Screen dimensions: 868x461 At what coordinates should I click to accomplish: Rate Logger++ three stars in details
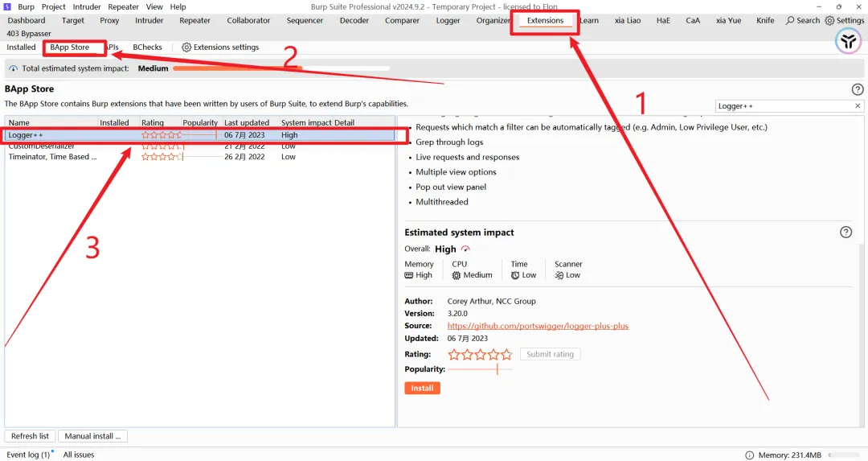tap(481, 354)
